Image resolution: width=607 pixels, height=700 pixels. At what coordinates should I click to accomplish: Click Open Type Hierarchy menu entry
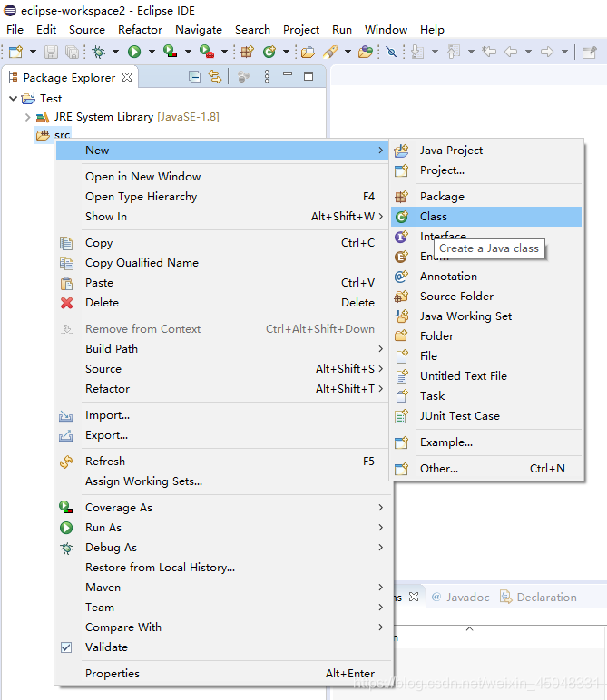223,197
